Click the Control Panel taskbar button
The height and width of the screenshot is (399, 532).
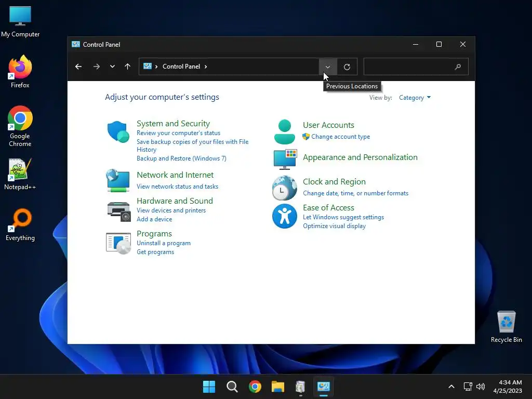[x=323, y=387]
